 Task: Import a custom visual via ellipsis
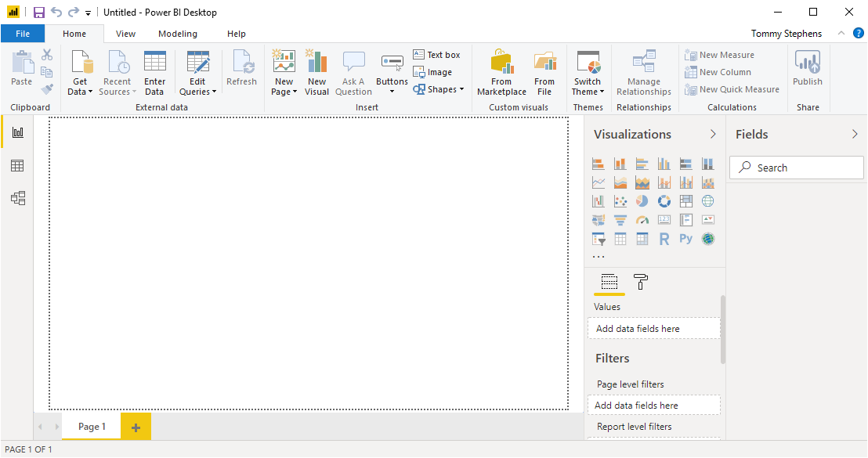tap(599, 257)
